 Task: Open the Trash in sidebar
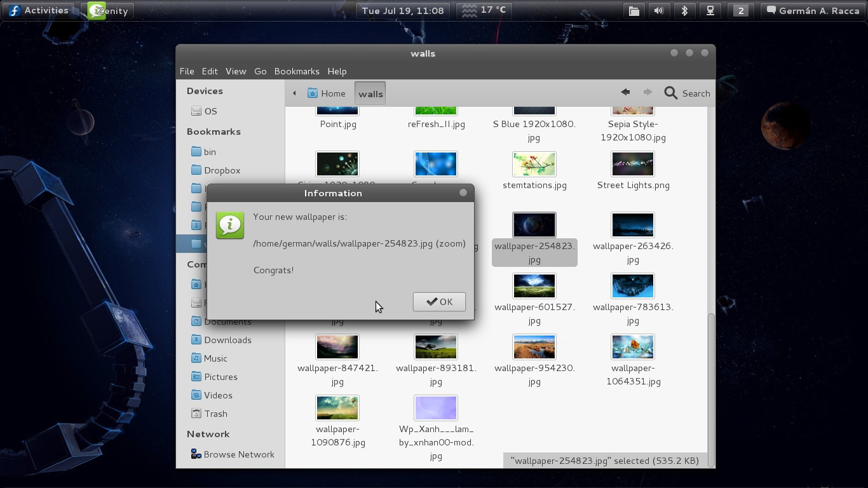tap(209, 414)
